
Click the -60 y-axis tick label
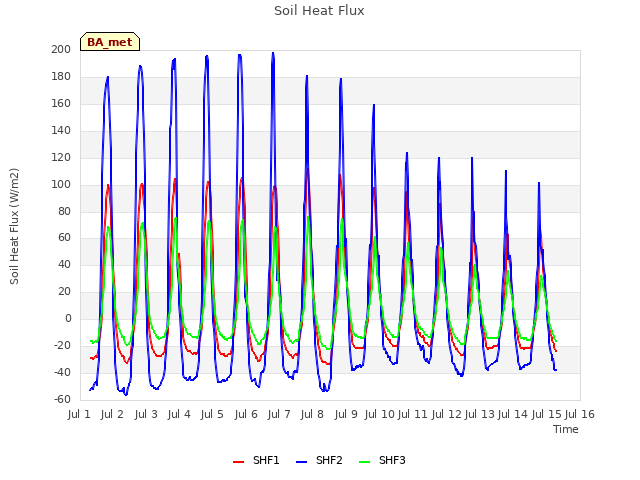pyautogui.click(x=62, y=399)
